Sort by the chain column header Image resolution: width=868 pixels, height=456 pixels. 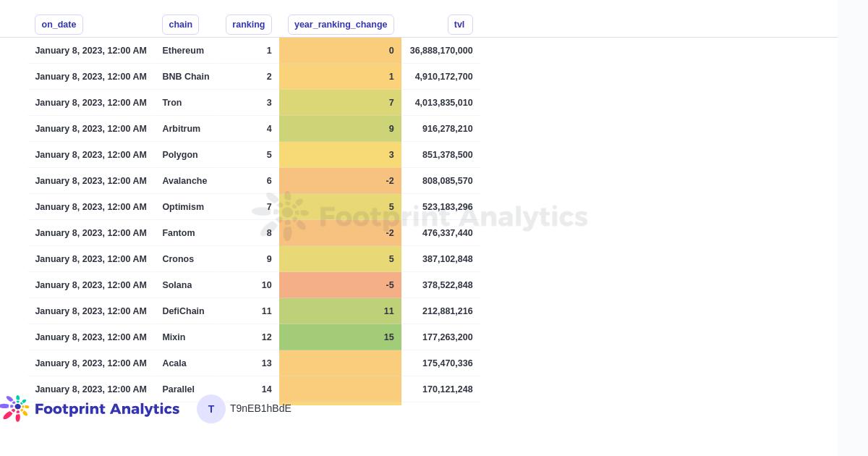tap(180, 25)
